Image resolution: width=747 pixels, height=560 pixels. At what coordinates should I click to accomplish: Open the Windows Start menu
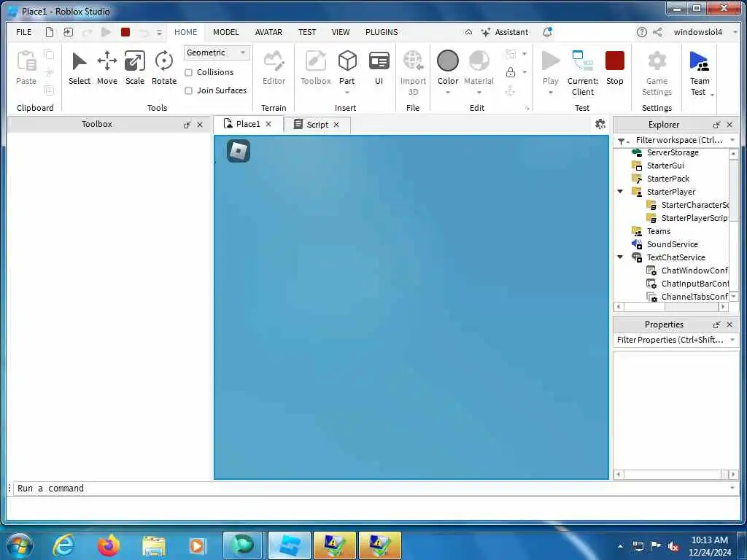(20, 545)
